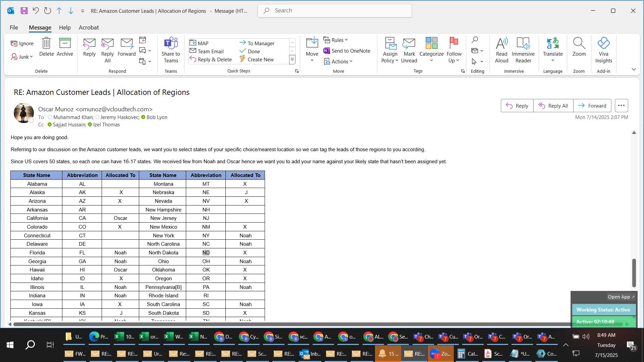
Task: Open Immersive Reader
Action: (523, 50)
